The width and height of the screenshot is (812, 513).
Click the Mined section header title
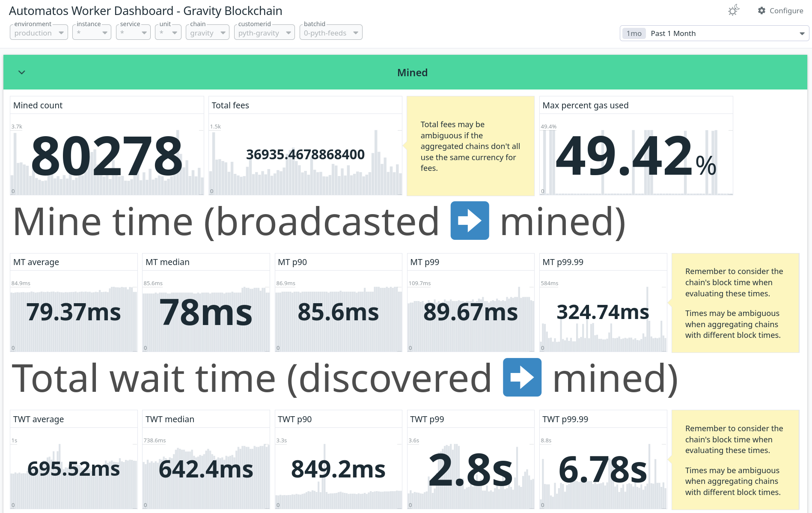412,72
